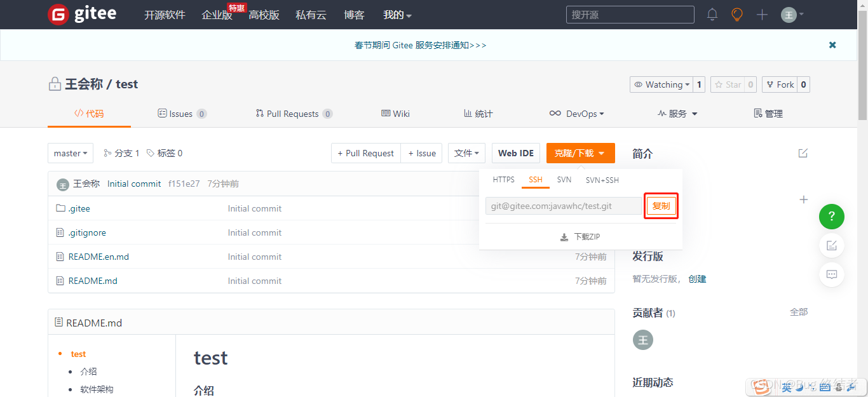Click the 搜开源 search field
This screenshot has width=868, height=397.
pos(630,15)
